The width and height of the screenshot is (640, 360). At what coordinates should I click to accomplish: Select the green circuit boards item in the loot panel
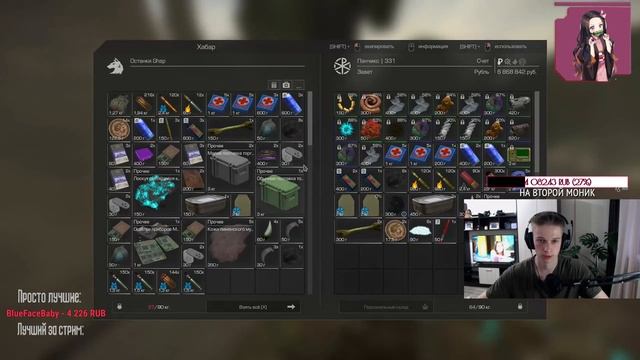[156, 243]
